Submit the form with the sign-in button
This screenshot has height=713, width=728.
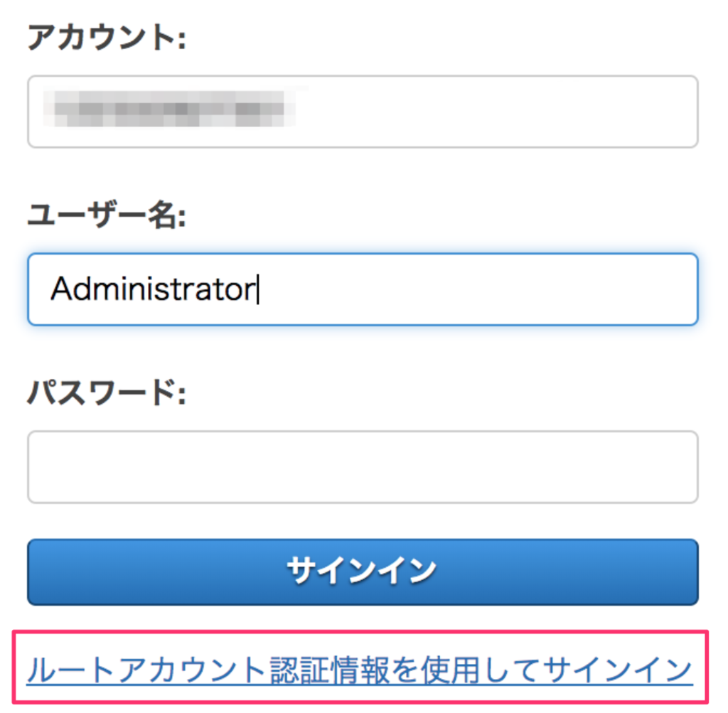pos(363,572)
